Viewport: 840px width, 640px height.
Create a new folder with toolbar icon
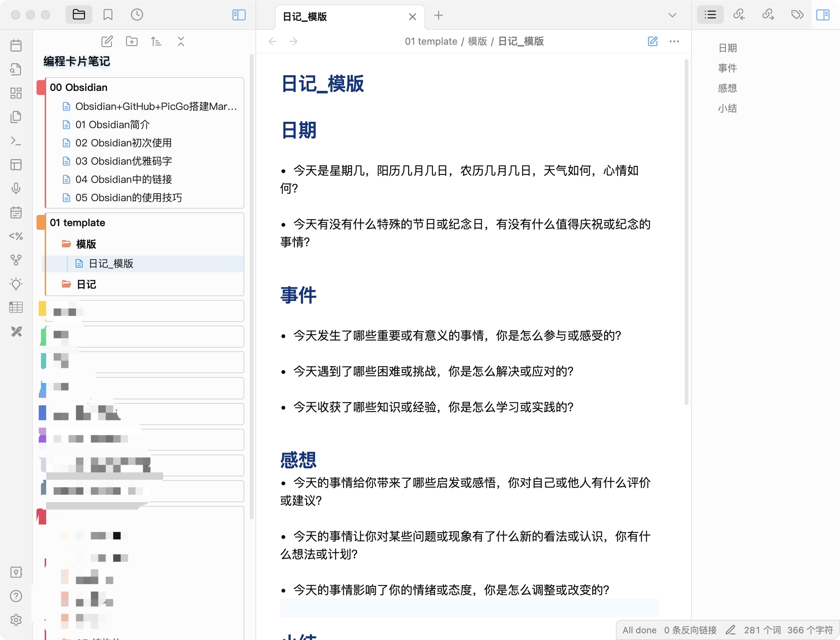[x=132, y=41]
